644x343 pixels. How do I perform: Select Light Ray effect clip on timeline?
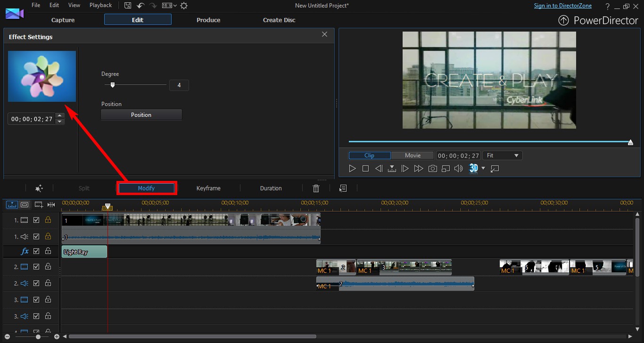84,252
